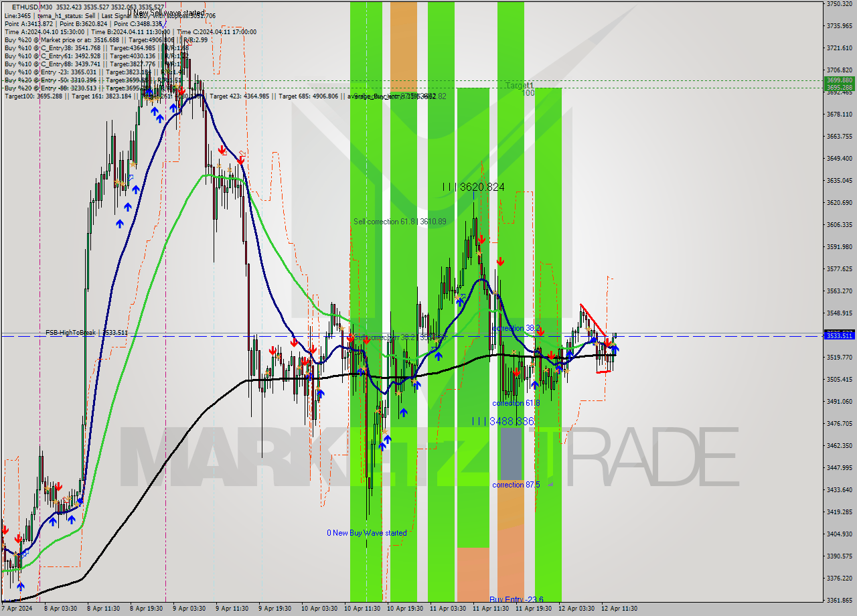Click the green 3695.288 price tag
Viewport: 857px width, 616px height.
839,87
